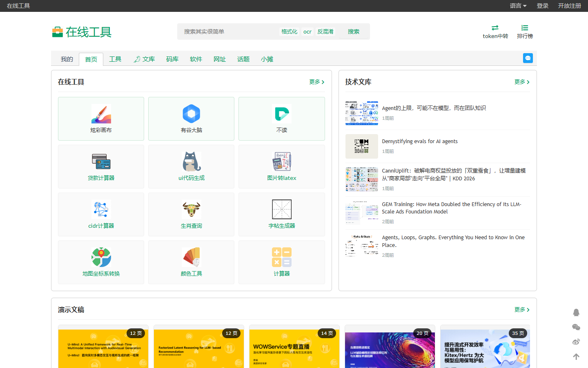Open the 字帖生成器 grid icon

(282, 210)
